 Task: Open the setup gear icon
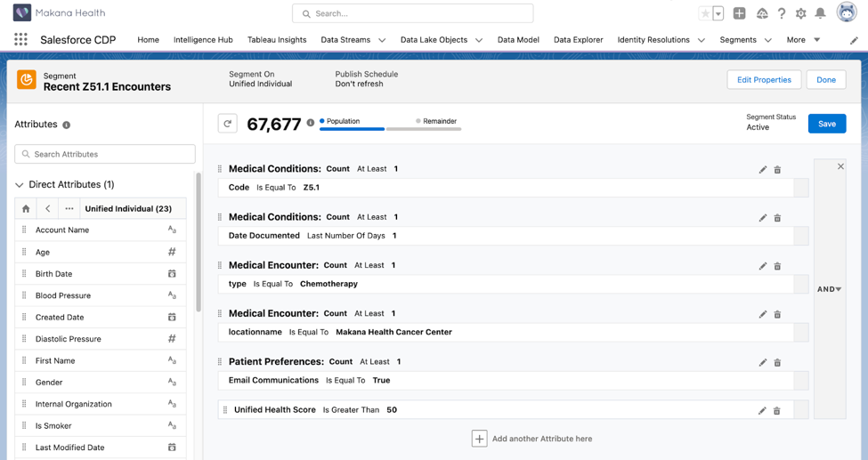coord(800,13)
